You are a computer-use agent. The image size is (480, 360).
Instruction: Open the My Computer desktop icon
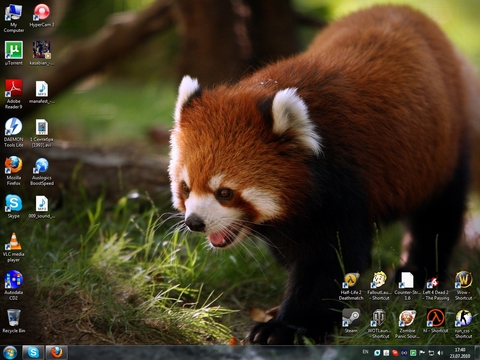coord(14,18)
